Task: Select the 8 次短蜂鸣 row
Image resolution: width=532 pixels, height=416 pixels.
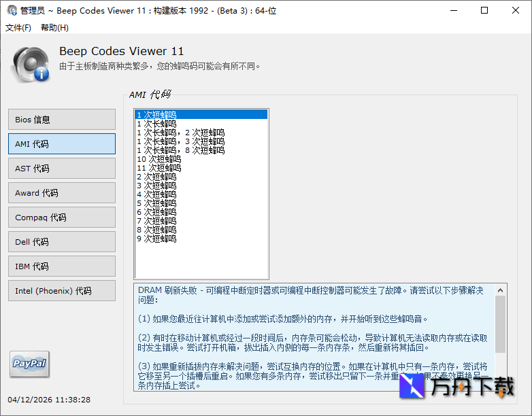Action: (x=201, y=229)
